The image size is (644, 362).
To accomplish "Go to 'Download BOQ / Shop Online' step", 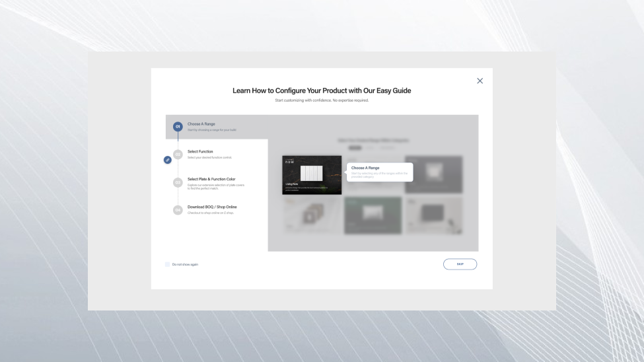I will click(212, 207).
